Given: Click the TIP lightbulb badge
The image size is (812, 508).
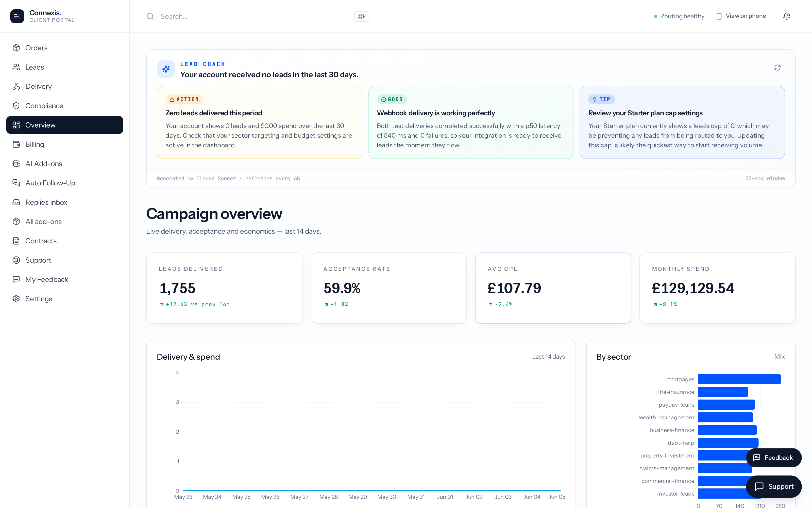Looking at the screenshot, I should tap(601, 100).
